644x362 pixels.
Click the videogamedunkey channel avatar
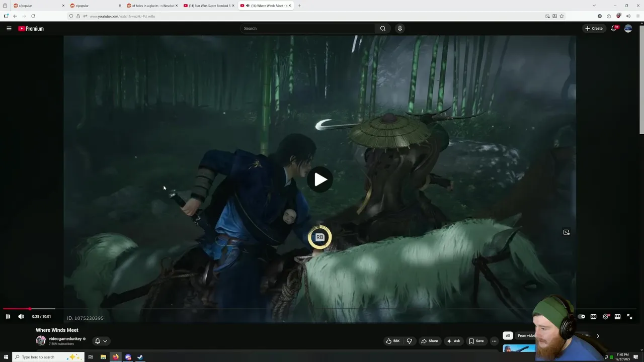pos(41,341)
